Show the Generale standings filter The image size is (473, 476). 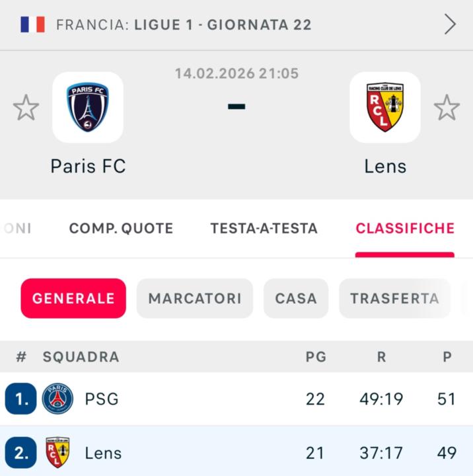(73, 298)
